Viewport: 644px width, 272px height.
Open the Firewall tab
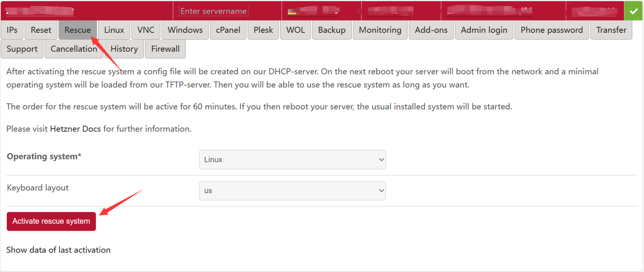pyautogui.click(x=165, y=49)
